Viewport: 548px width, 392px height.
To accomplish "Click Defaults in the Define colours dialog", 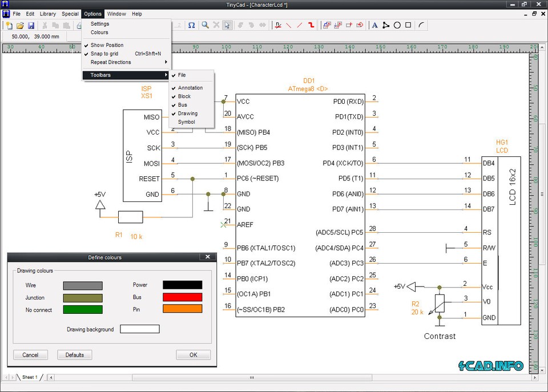I will (x=74, y=354).
